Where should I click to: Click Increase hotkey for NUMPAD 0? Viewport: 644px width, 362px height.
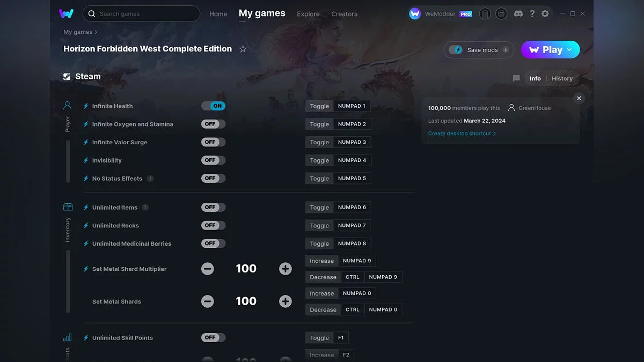tap(322, 293)
